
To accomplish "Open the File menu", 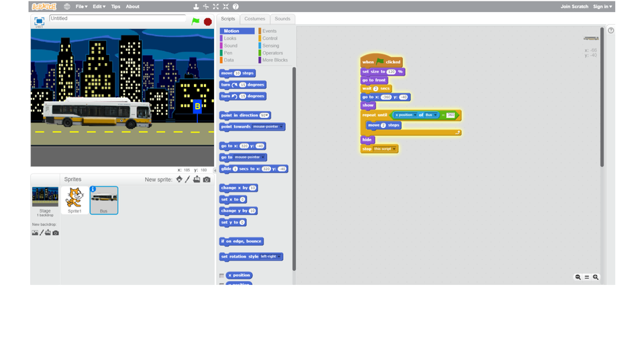I will click(x=81, y=7).
